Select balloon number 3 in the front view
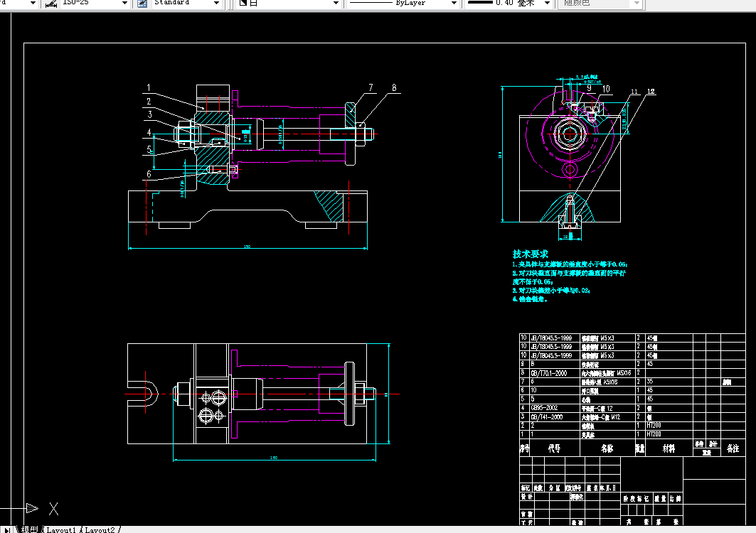The image size is (756, 533). tap(150, 114)
